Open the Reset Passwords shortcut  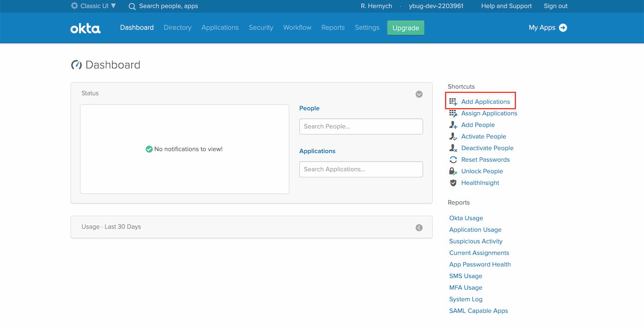pos(486,160)
